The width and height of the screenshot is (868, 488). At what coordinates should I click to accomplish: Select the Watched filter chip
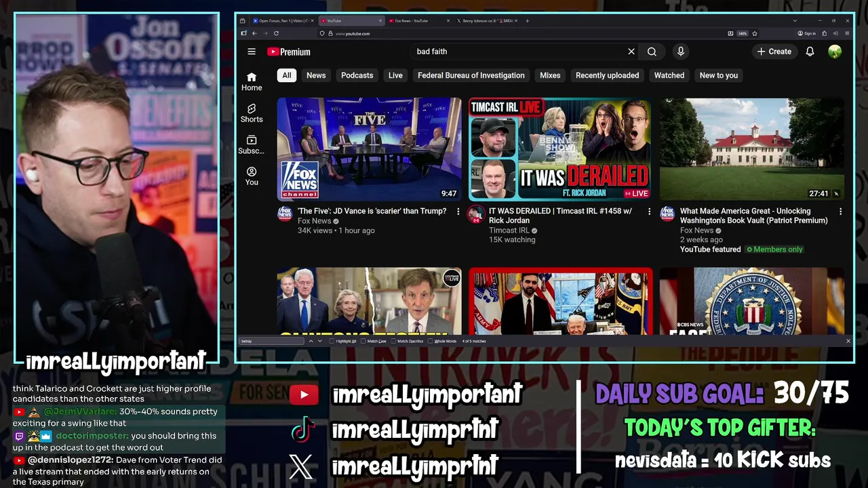669,75
